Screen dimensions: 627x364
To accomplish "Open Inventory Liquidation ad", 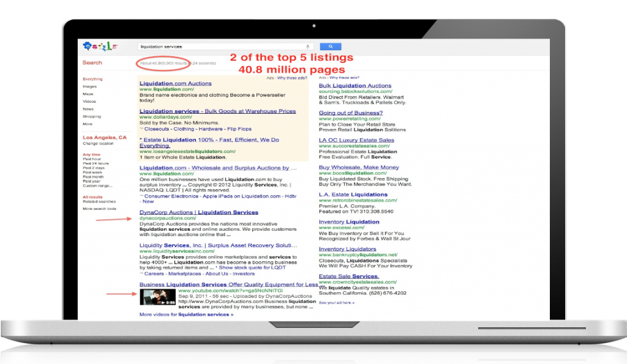I will click(x=349, y=221).
